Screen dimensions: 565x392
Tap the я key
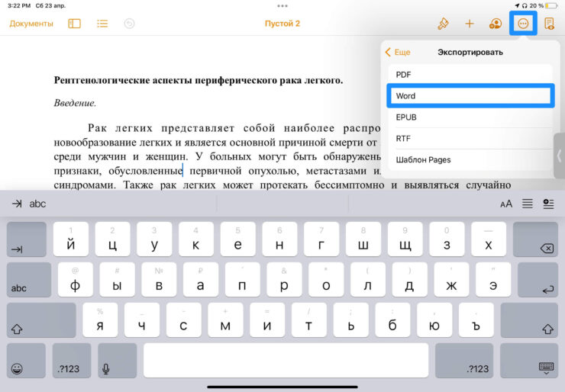[100, 320]
